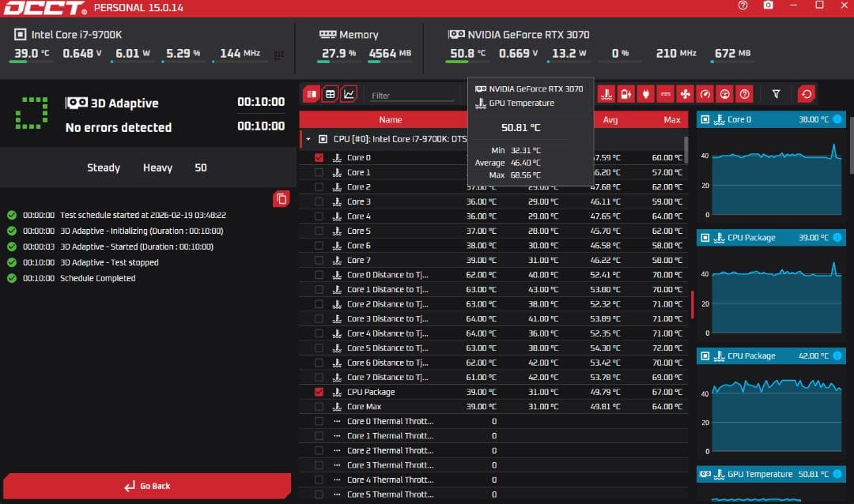Sort by the Name column header
The image size is (854, 504).
tap(391, 120)
